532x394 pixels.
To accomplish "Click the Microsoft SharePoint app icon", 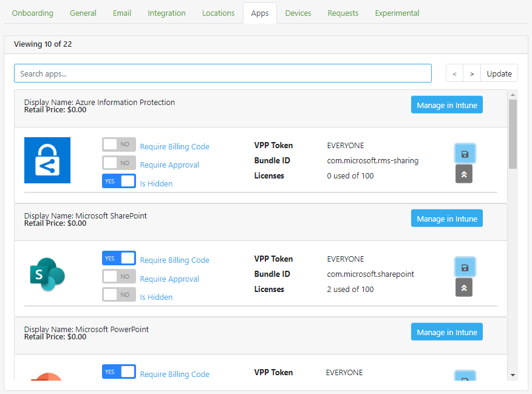I will pyautogui.click(x=47, y=274).
